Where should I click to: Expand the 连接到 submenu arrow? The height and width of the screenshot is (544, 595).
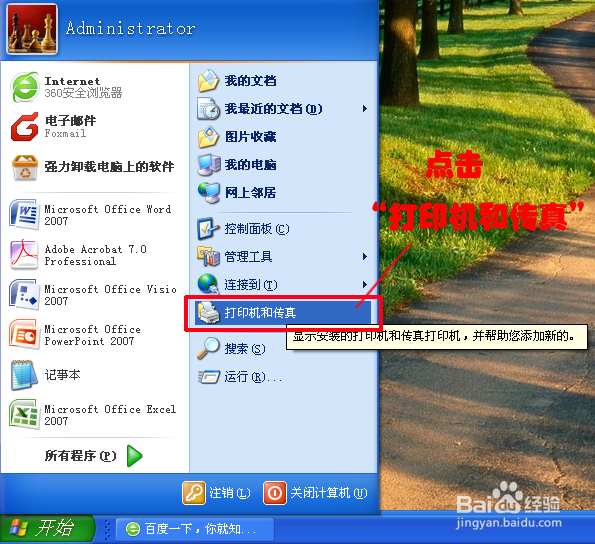365,285
